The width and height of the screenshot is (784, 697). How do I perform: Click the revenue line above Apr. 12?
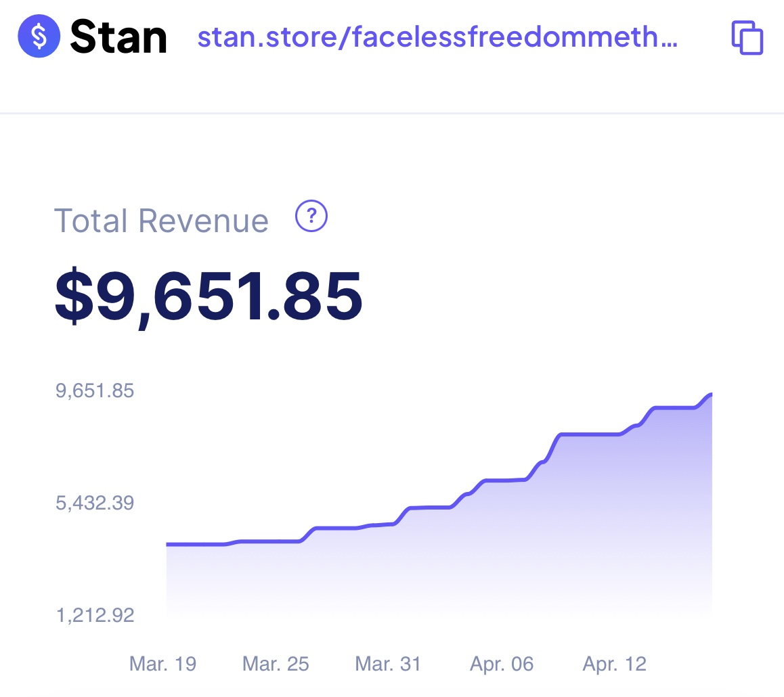click(614, 434)
